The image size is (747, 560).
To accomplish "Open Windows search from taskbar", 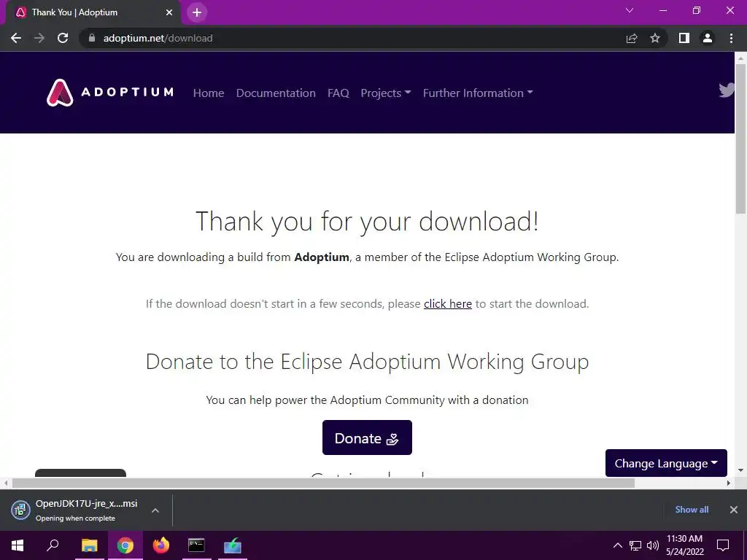I will coord(53,545).
